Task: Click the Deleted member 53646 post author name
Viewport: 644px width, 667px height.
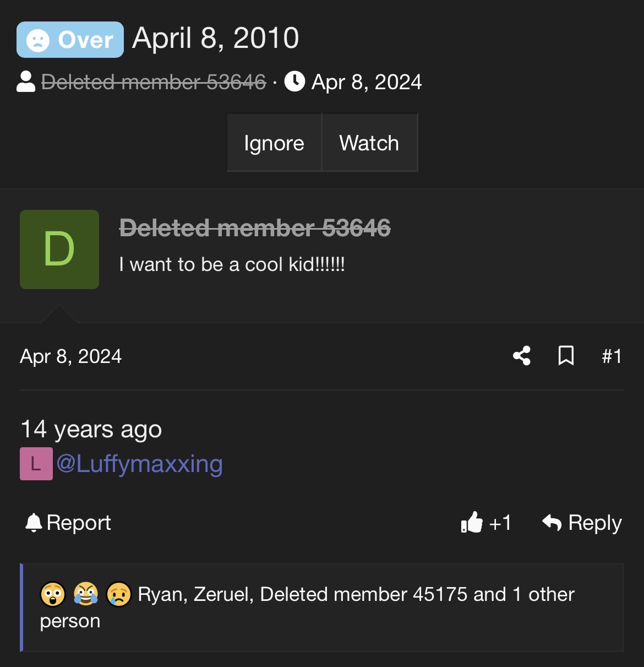Action: tap(255, 227)
